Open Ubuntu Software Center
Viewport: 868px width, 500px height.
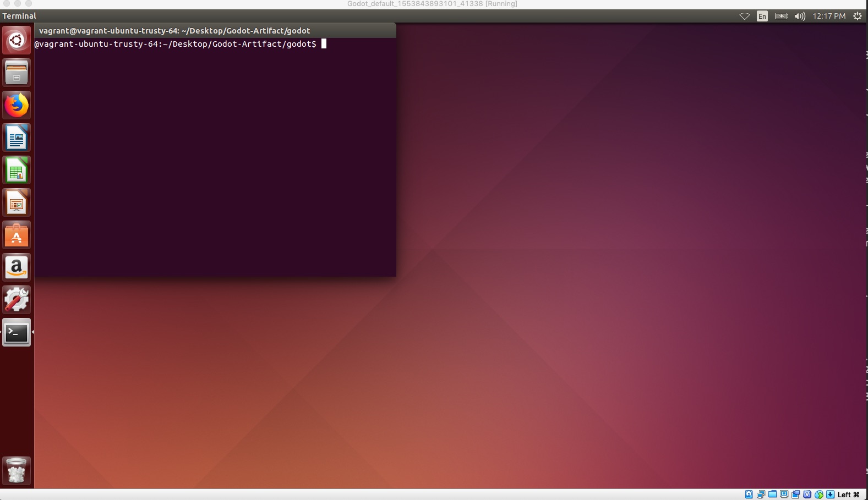click(17, 235)
